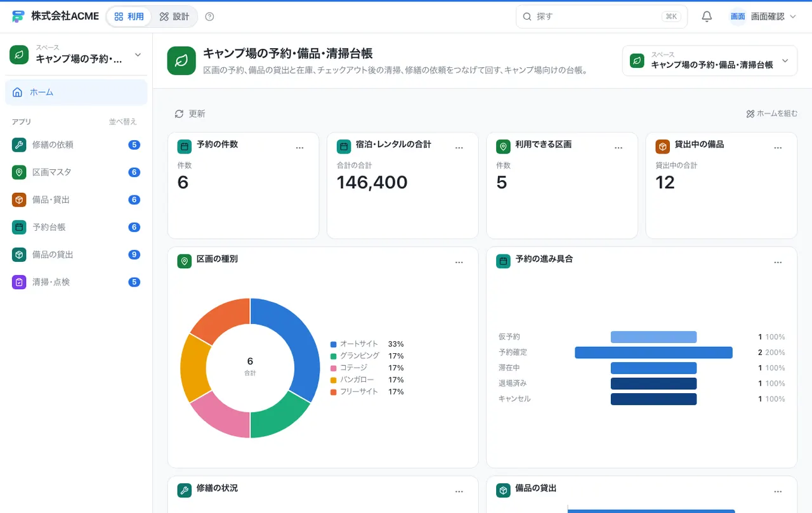Image resolution: width=812 pixels, height=513 pixels.
Task: Switch to 設計 mode toggle
Action: [174, 16]
